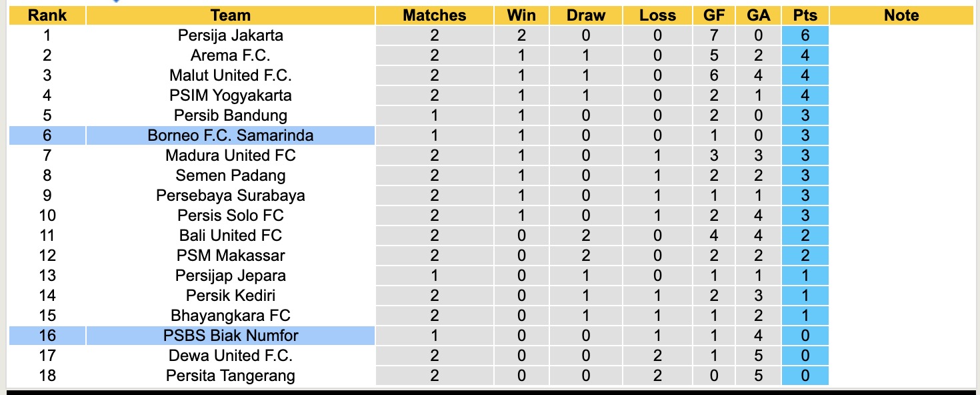Select the Draw column header
Screen dimensions: 980x395
[586, 15]
